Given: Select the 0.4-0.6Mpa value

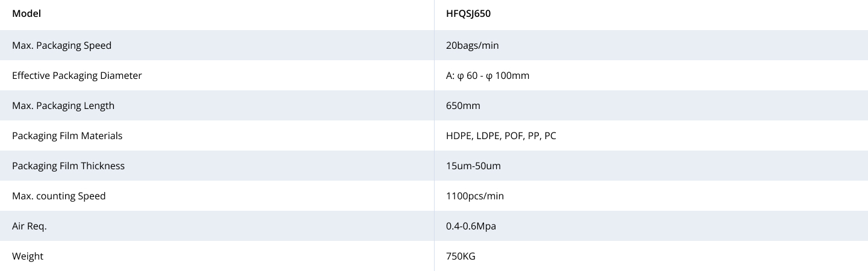Looking at the screenshot, I should pyautogui.click(x=471, y=226).
